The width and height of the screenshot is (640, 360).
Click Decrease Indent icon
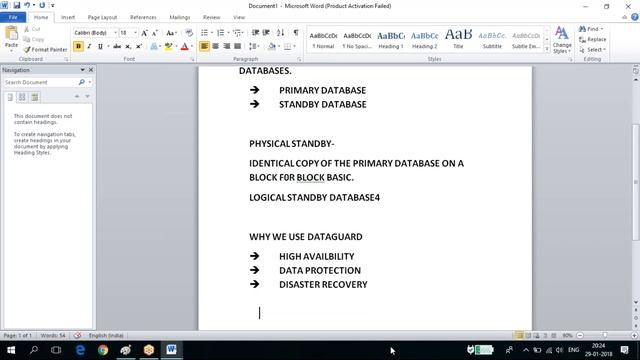[x=255, y=33]
